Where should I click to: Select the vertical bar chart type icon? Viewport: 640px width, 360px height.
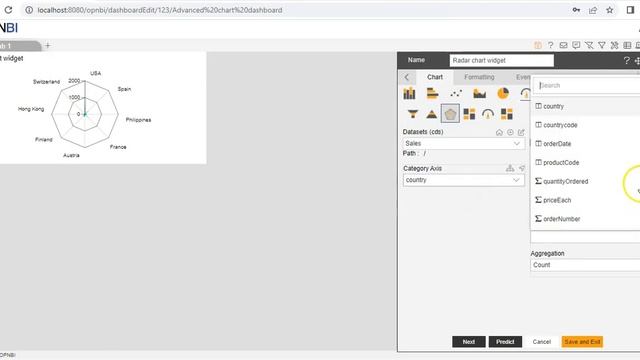pyautogui.click(x=409, y=93)
